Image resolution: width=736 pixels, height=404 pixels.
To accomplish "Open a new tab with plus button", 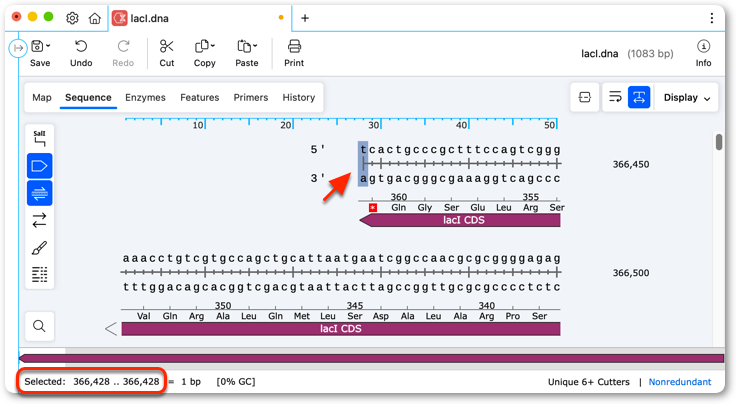I will [x=305, y=18].
